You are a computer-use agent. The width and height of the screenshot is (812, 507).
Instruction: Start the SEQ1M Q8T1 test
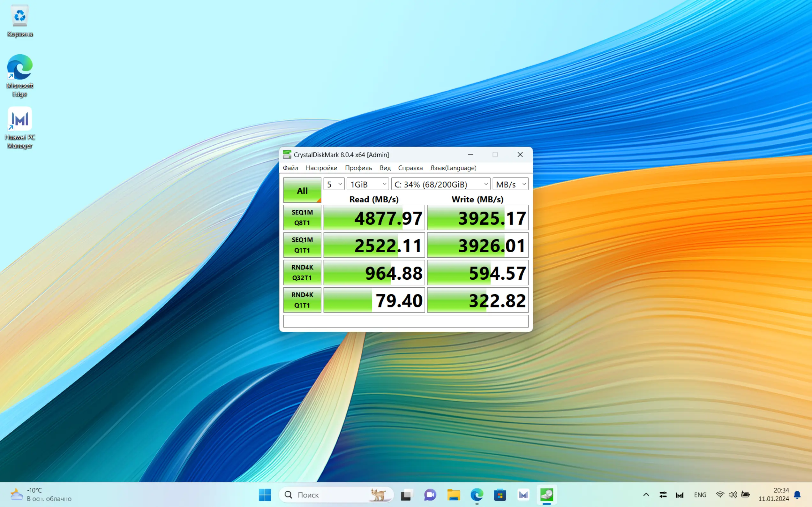[x=302, y=218]
